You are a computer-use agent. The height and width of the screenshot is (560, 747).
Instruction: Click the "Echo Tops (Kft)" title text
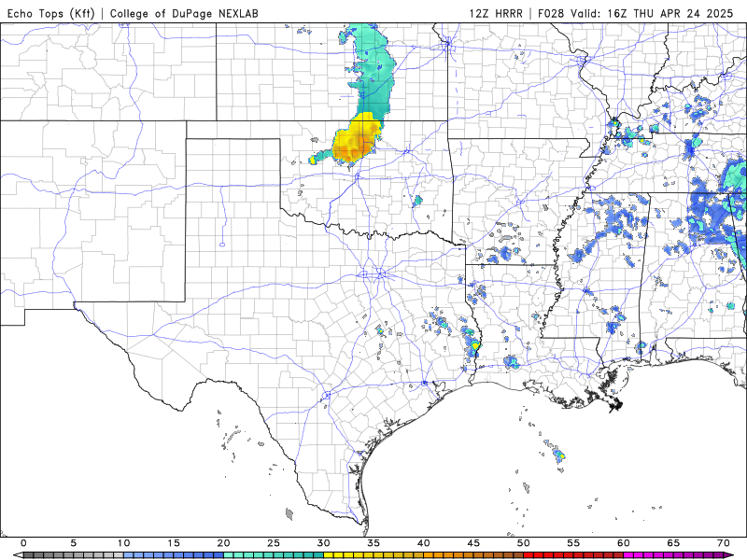[x=51, y=13]
